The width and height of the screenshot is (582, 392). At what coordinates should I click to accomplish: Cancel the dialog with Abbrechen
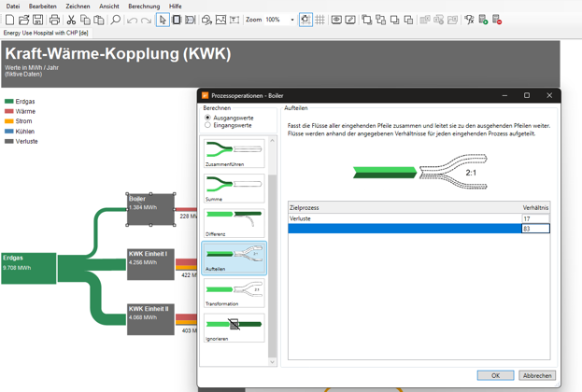point(537,375)
